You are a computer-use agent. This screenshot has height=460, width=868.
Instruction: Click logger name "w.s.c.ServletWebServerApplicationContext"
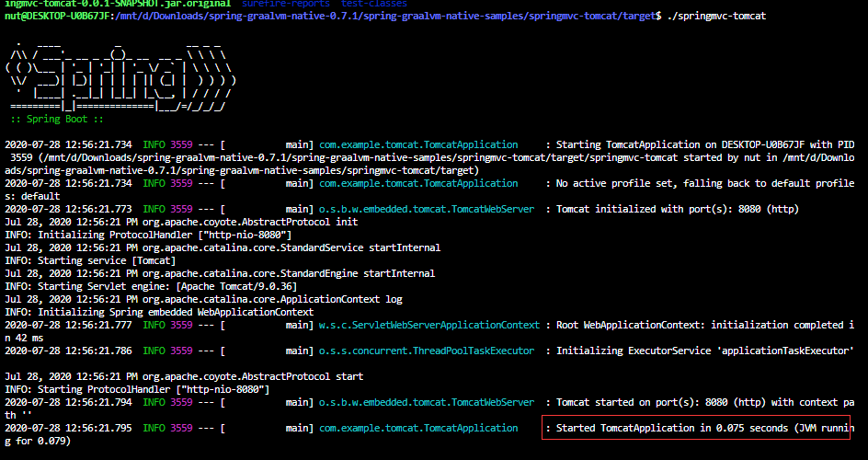tap(429, 325)
